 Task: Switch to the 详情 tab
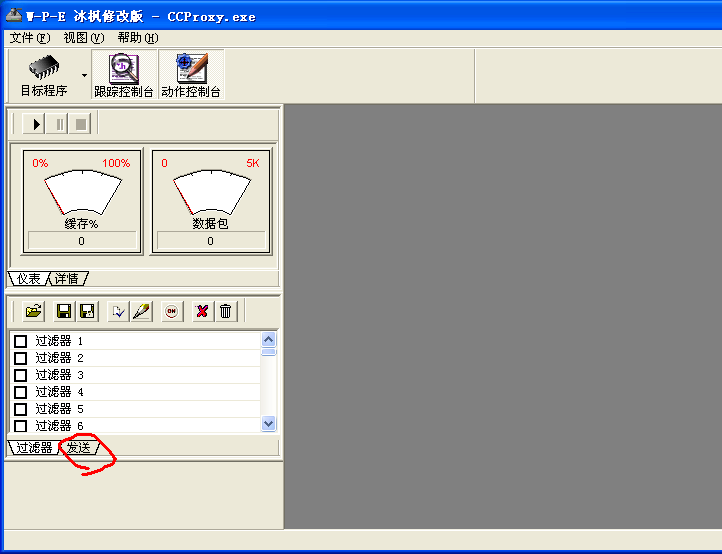67,279
